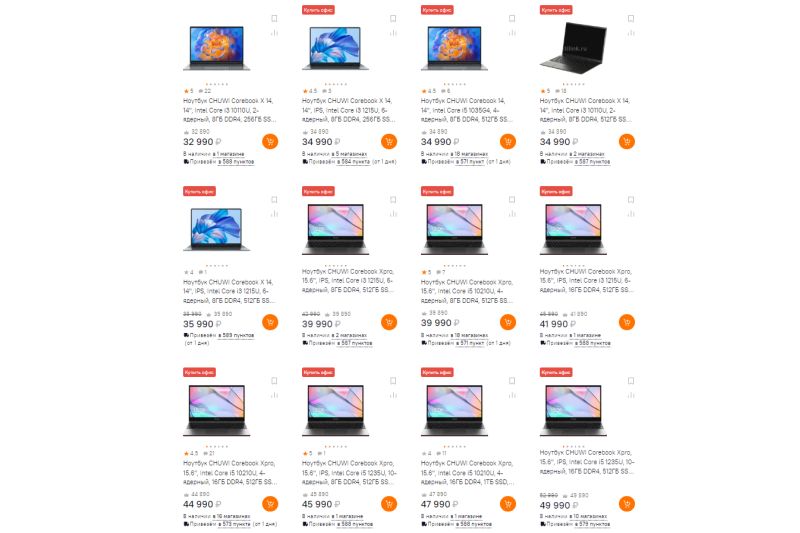Click compare icon for the 41 990 ₽ laptop

coord(631,214)
